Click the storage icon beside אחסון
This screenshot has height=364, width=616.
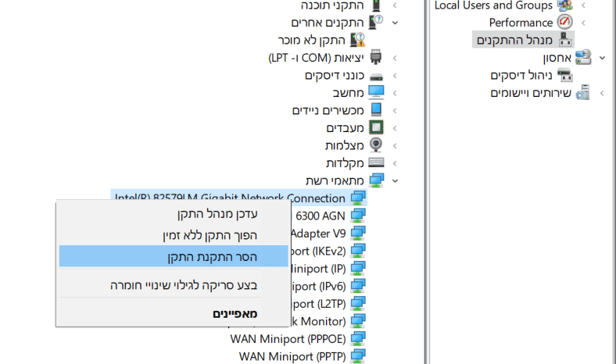pyautogui.click(x=583, y=57)
